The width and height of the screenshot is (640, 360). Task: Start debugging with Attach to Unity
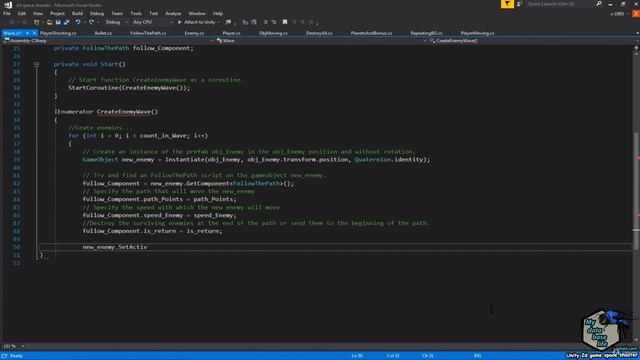(x=196, y=22)
